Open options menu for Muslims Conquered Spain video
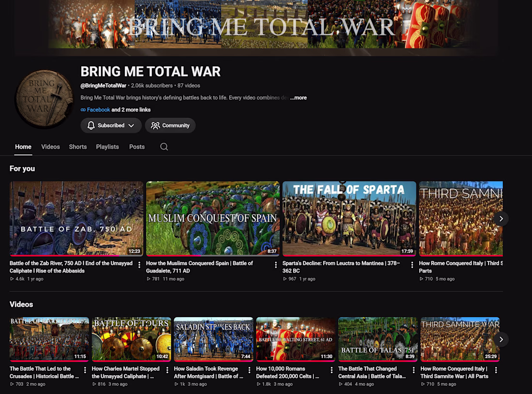This screenshot has height=394, width=532. 276,265
